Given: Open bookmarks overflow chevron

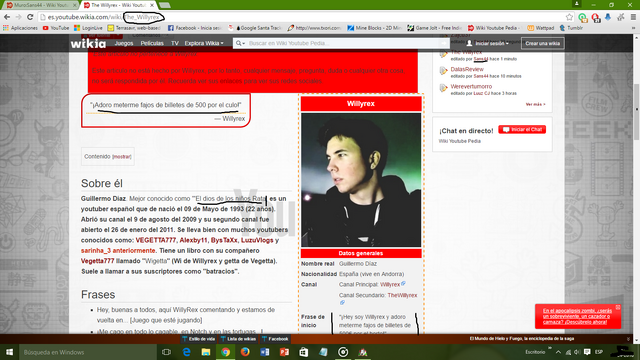Looking at the screenshot, I should click(633, 28).
